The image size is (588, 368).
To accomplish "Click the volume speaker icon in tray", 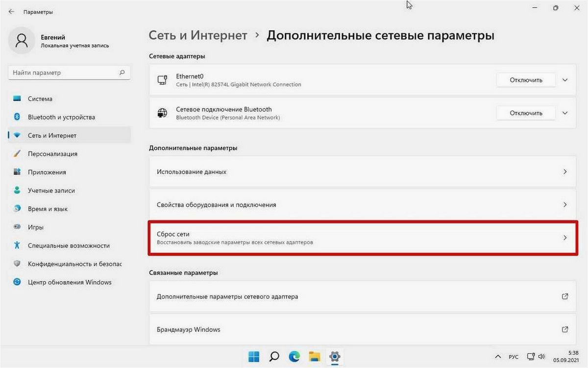I will point(541,356).
